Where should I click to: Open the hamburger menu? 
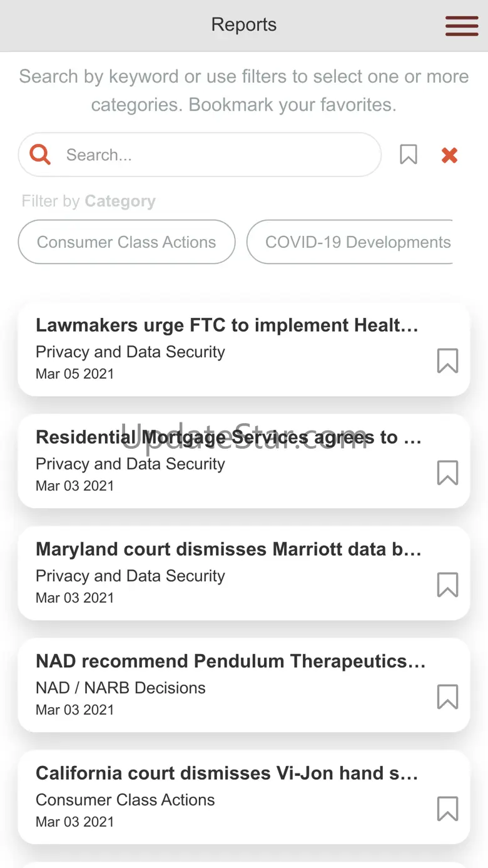tap(462, 26)
